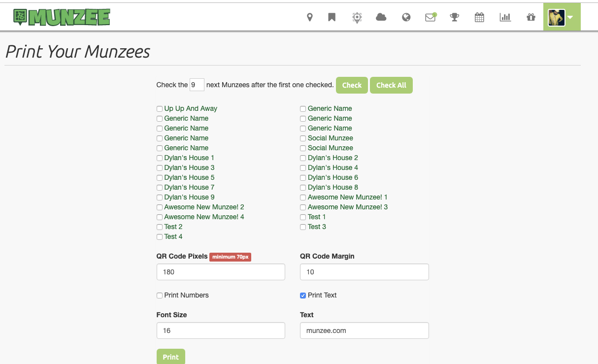Click the Dylan's House 8 label
Viewport: 598px width, 364px height.
(x=333, y=187)
